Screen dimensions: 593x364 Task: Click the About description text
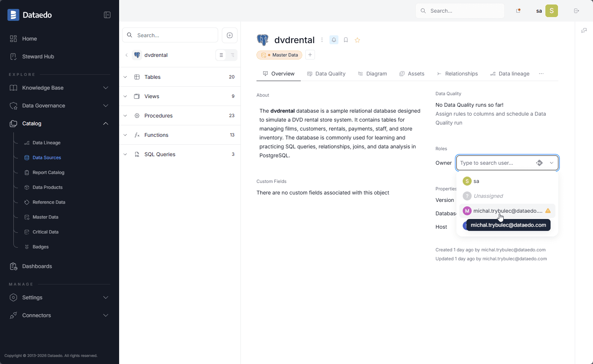point(340,133)
